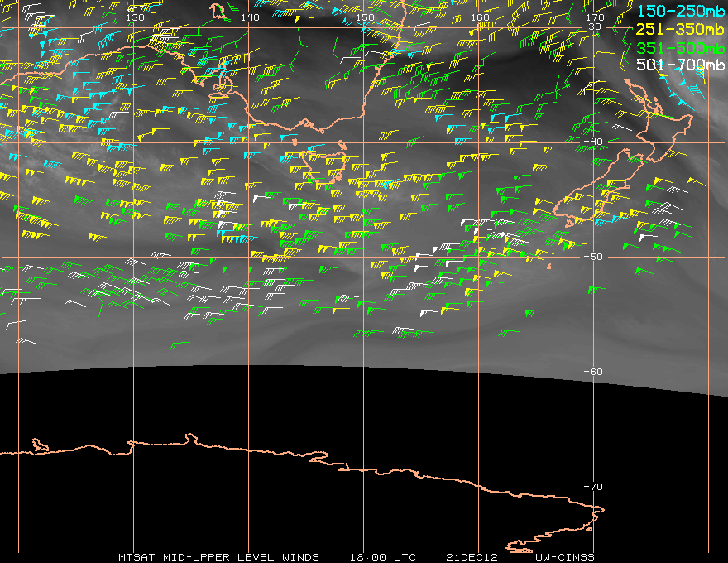Click the 501-700mb white legend label
Viewport: 728px width, 563px height.
click(x=680, y=65)
